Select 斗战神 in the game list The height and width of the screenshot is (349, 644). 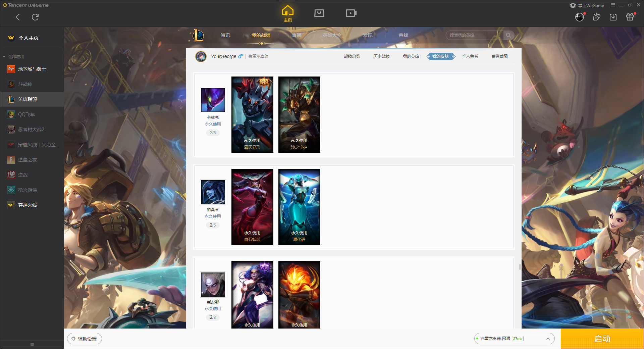[32, 84]
